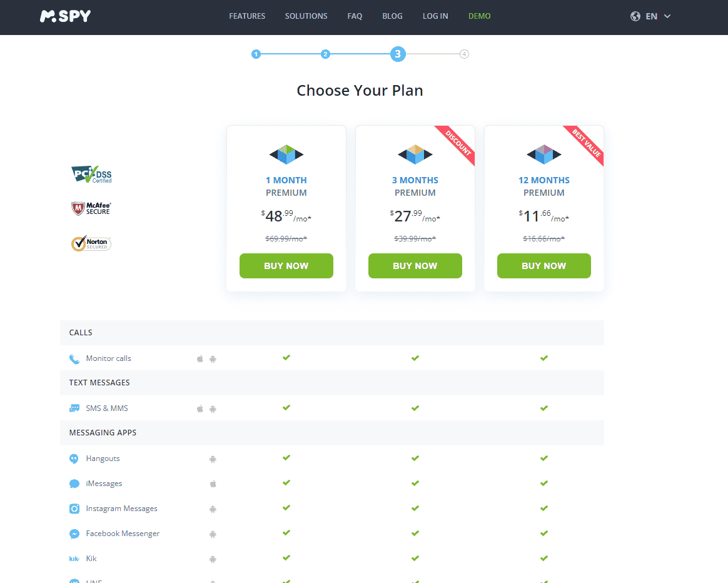This screenshot has height=583, width=728.
Task: Click the mSpy logo
Action: [x=65, y=16]
